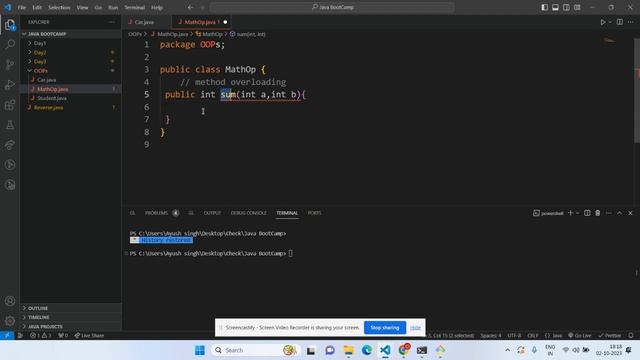Screen dimensions: 640x360
Task: Switch to the PROBLEMS panel tab
Action: click(x=156, y=213)
